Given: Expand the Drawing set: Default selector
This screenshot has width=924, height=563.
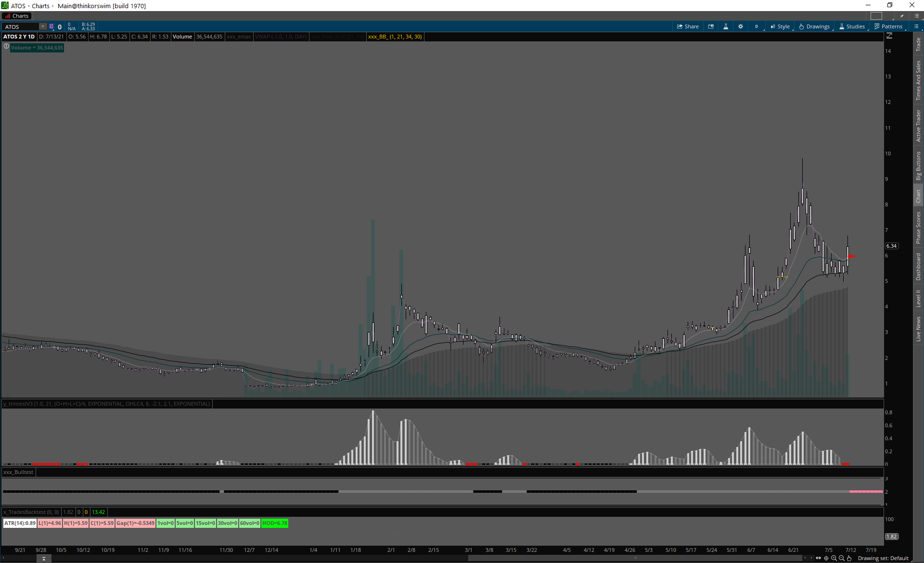Looking at the screenshot, I should point(883,558).
